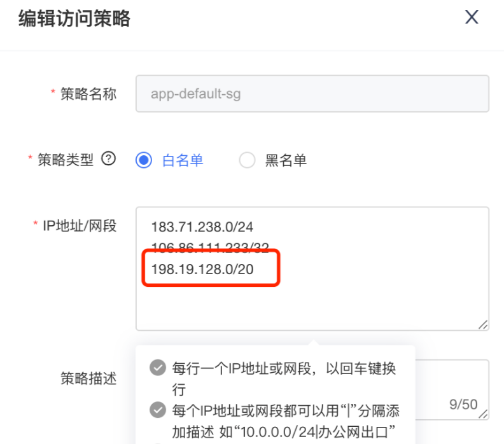Close the 编辑访问策略 dialog

pos(472,17)
